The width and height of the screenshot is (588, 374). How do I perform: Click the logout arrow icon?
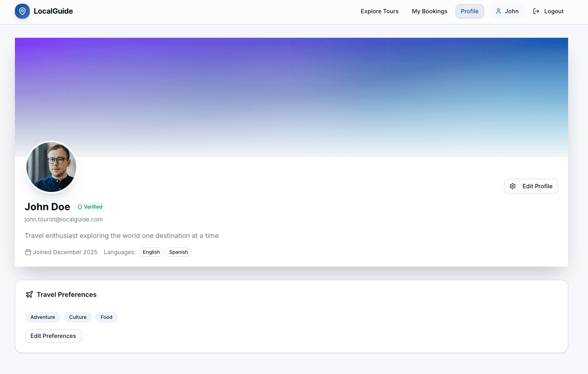point(536,11)
